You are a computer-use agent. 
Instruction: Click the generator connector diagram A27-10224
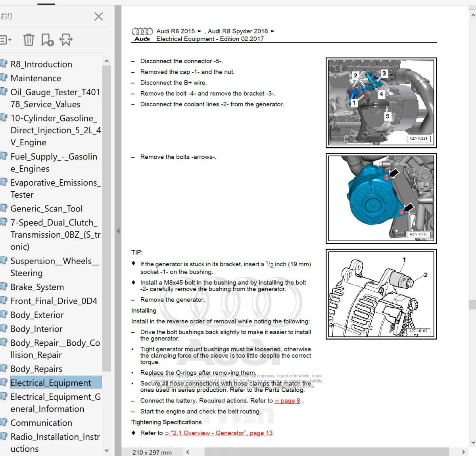point(381,103)
